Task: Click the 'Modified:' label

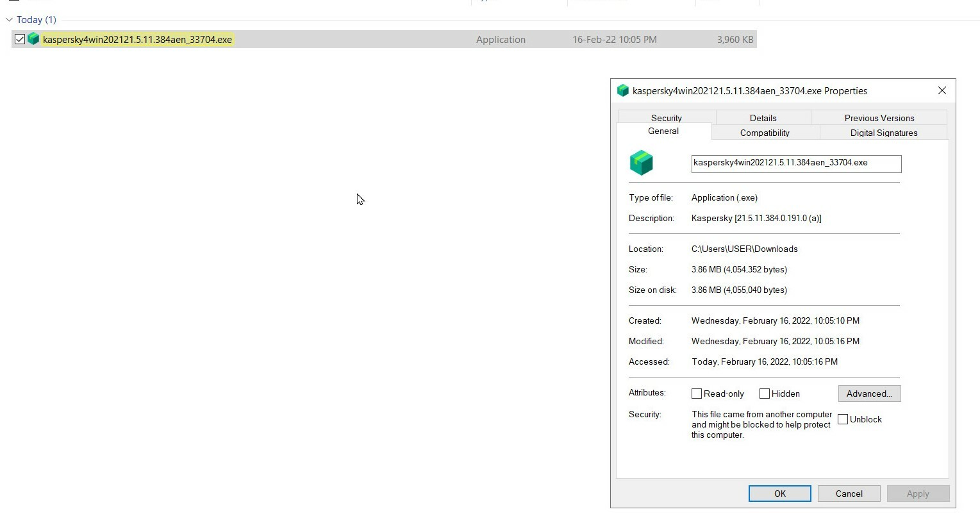Action: point(646,342)
